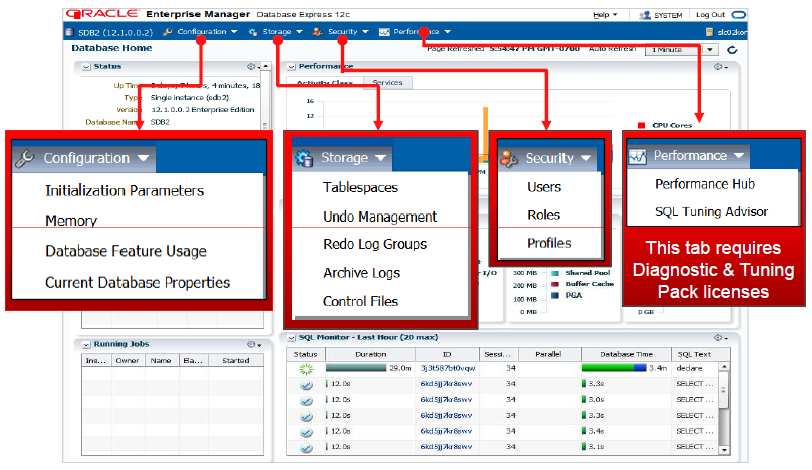This screenshot has width=812, height=470.
Task: Click the large gear-database icon in the enlarged Storage header
Action: tap(304, 158)
